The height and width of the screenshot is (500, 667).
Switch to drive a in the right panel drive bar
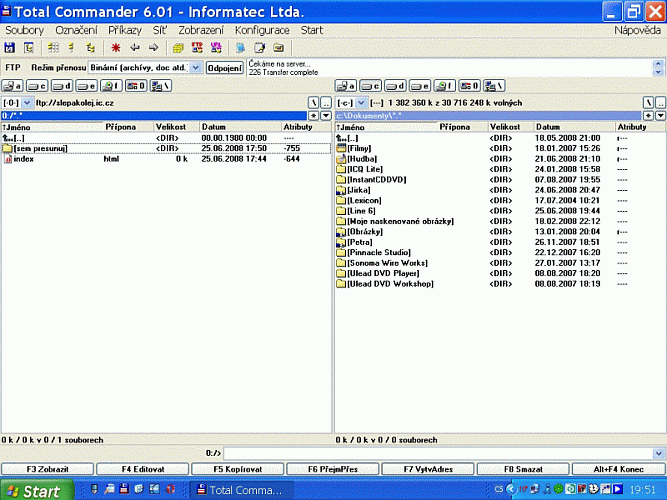click(x=346, y=85)
